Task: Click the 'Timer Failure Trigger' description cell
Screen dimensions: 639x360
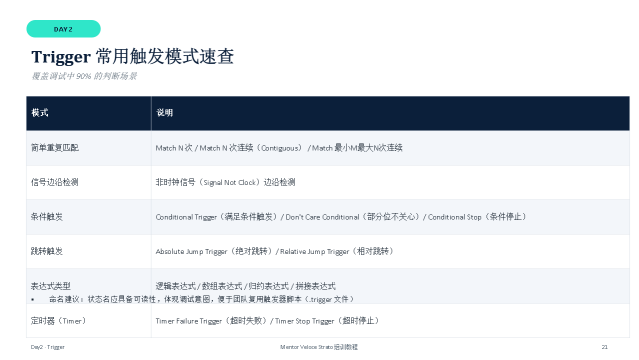Action: pos(390,320)
